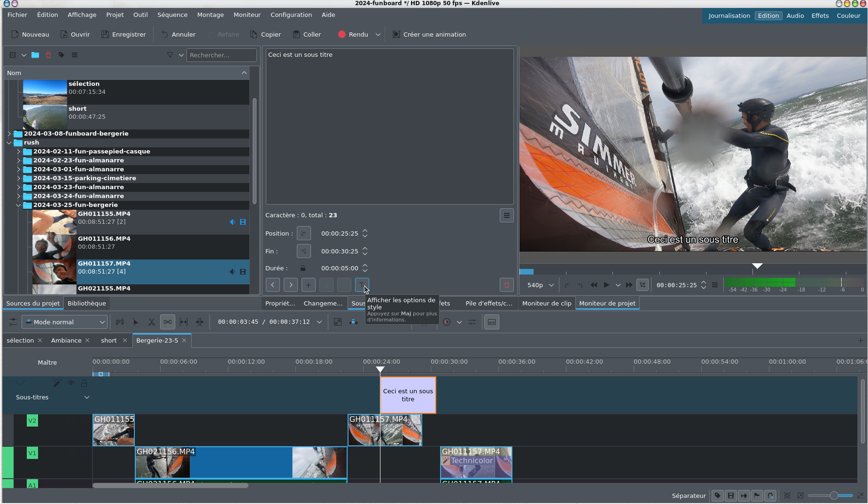Collapse the rush folder
This screenshot has height=504, width=868.
(9, 143)
